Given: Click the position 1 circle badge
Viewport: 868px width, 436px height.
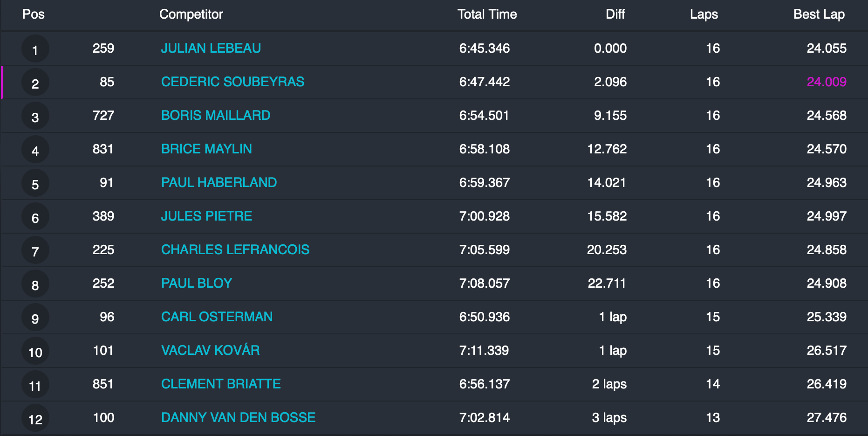Looking at the screenshot, I should click(35, 49).
